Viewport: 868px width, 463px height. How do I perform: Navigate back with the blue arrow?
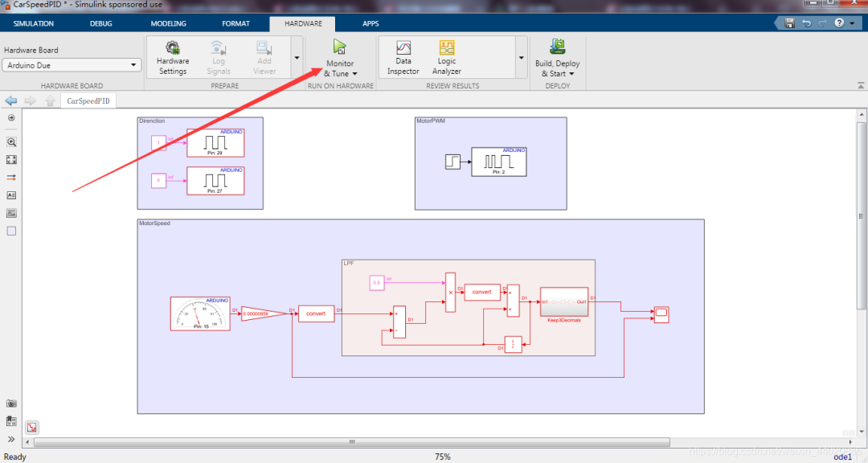click(x=11, y=100)
